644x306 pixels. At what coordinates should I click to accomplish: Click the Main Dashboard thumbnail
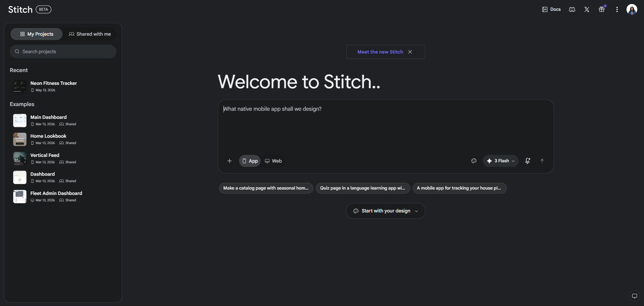tap(20, 121)
